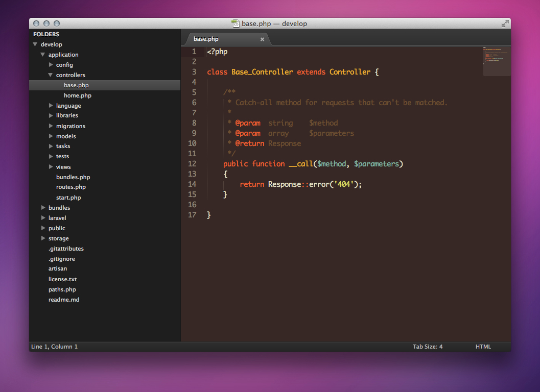Viewport: 540px width, 392px height.
Task: Expand the bundles folder arrow
Action: point(43,208)
